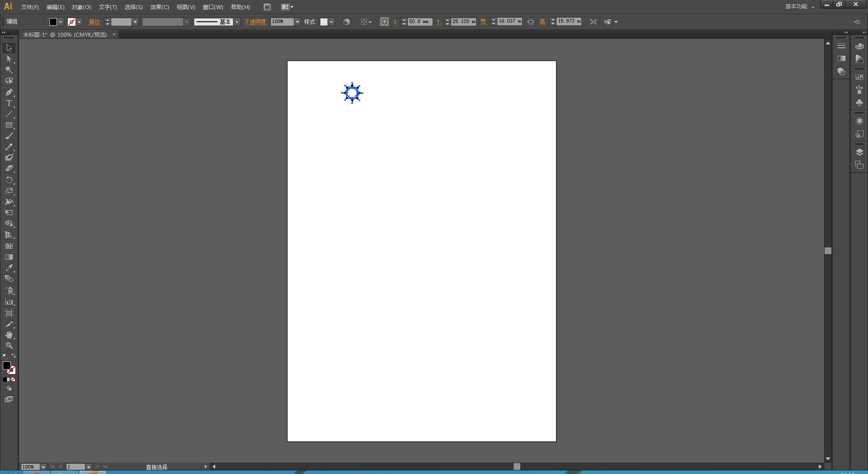Select the Line Segment tool
This screenshot has width=868, height=474.
[9, 114]
